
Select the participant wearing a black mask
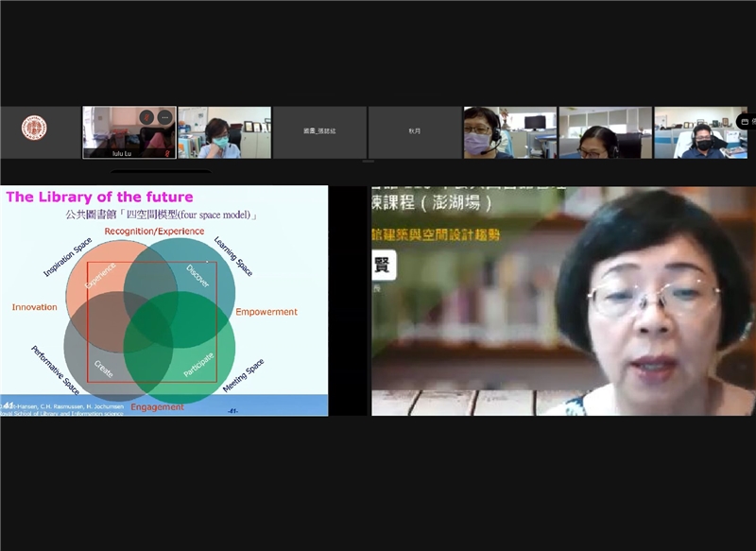pyautogui.click(x=699, y=132)
